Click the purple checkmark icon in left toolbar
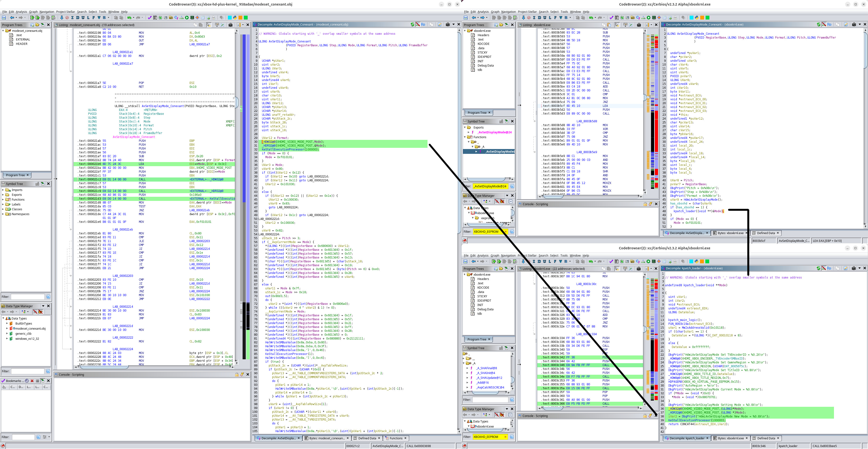 [x=150, y=18]
